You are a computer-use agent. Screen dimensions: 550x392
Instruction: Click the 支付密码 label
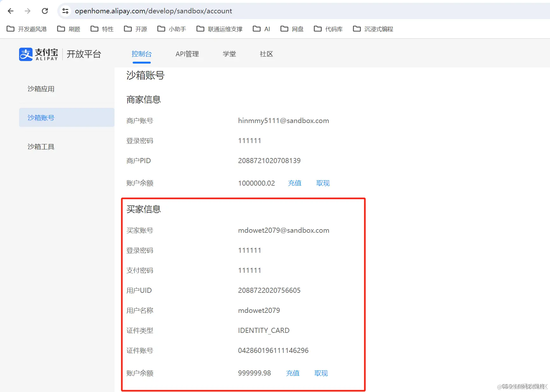pyautogui.click(x=140, y=271)
